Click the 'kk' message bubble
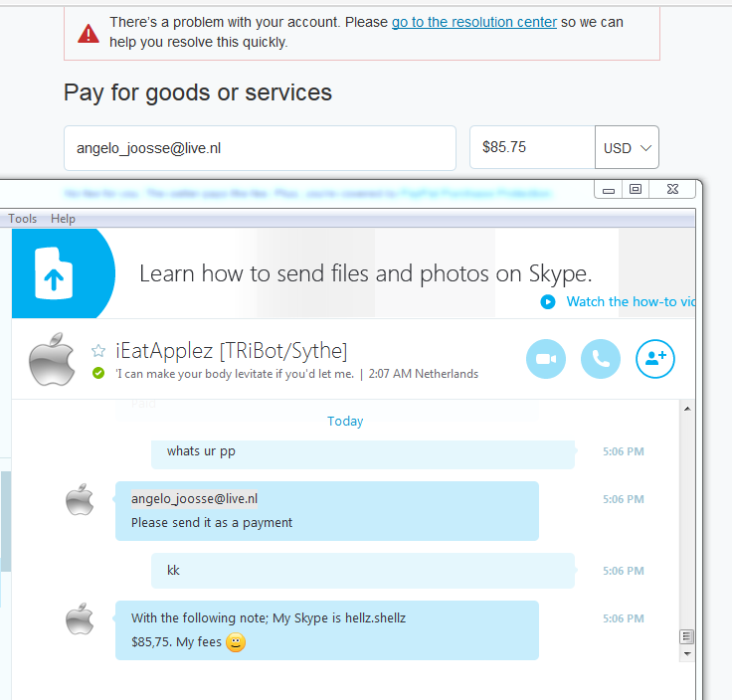 click(363, 571)
